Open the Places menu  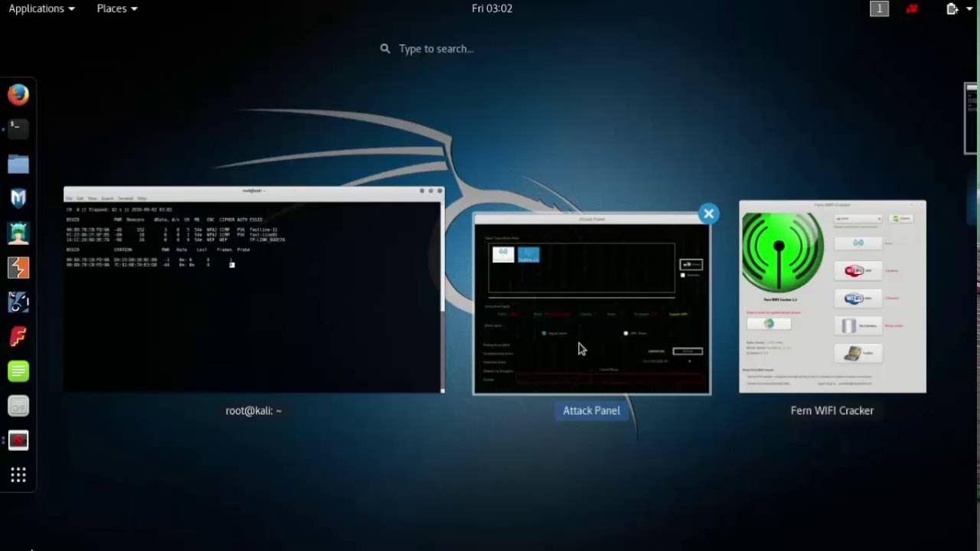[117, 8]
